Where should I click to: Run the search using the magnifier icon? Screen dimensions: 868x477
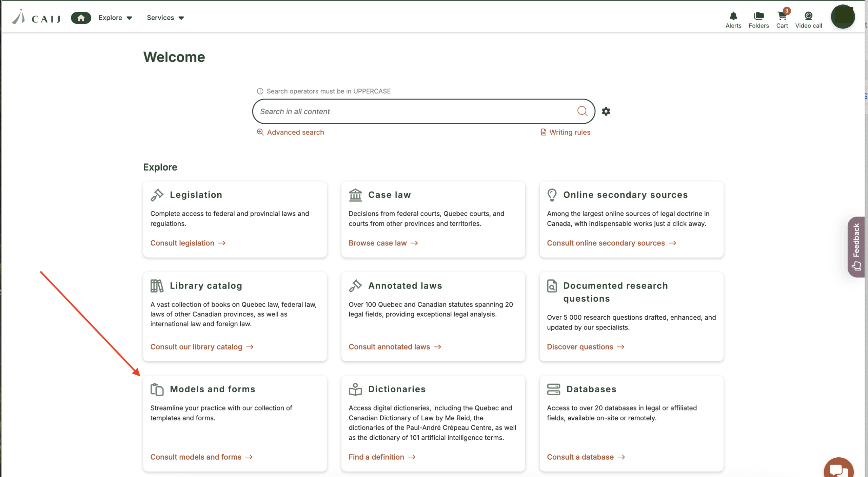[x=583, y=111]
